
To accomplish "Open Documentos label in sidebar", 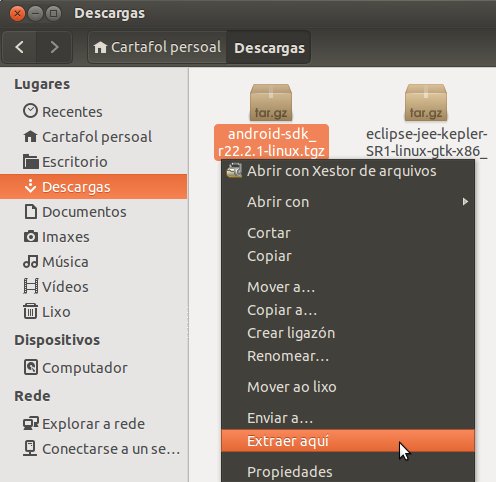I will click(84, 212).
